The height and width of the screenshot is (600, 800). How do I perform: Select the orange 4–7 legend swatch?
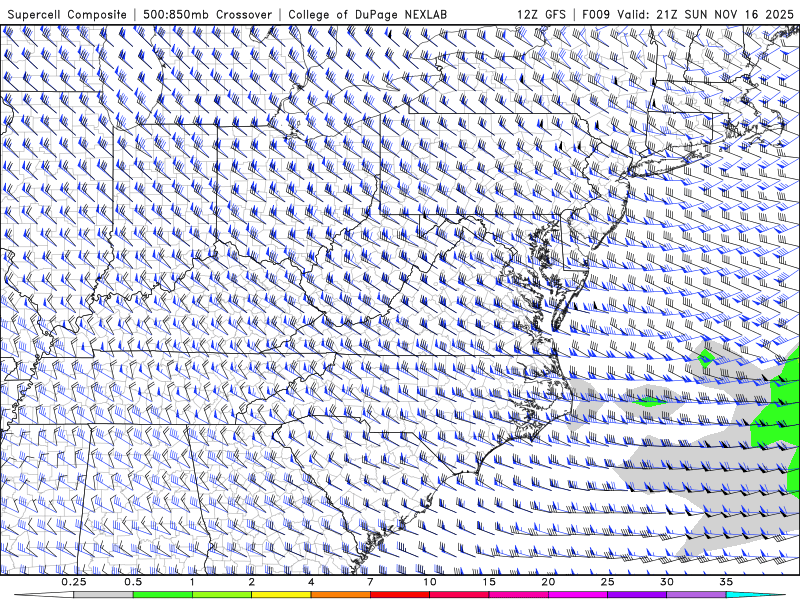(x=340, y=595)
